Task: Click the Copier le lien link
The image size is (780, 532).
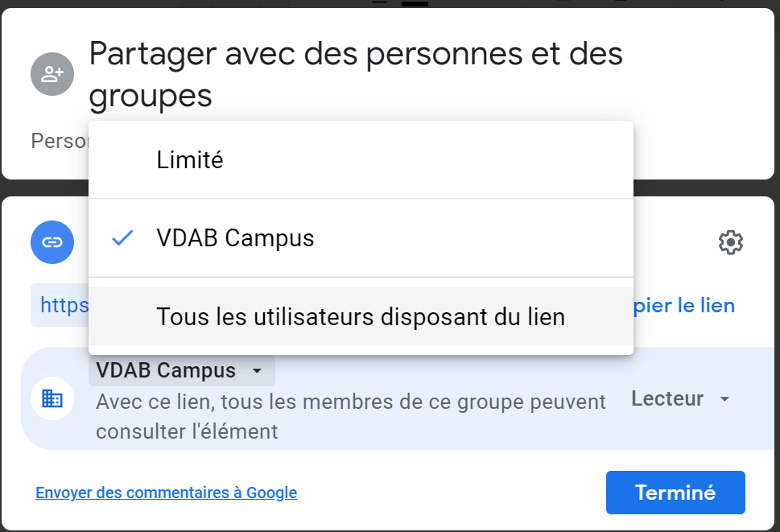Action: (684, 305)
